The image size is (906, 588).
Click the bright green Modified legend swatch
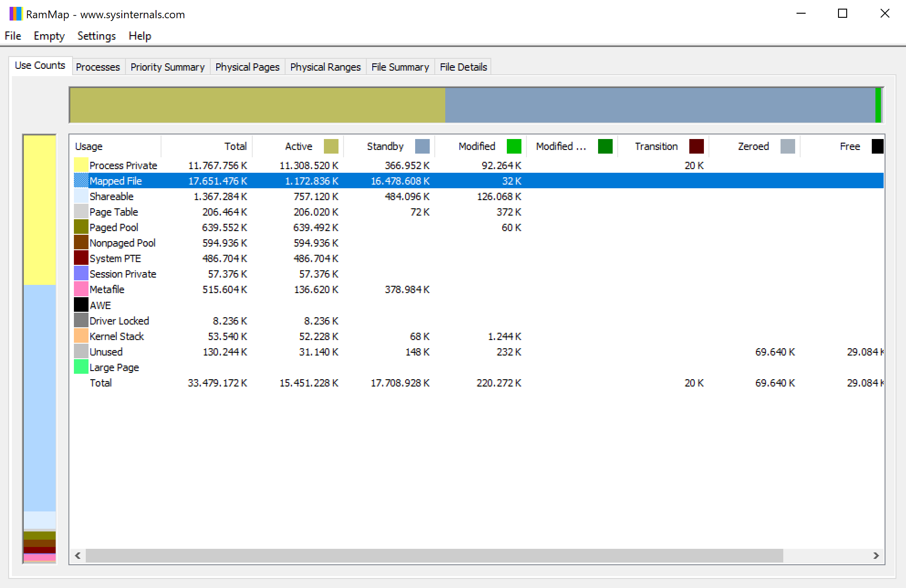pyautogui.click(x=514, y=146)
